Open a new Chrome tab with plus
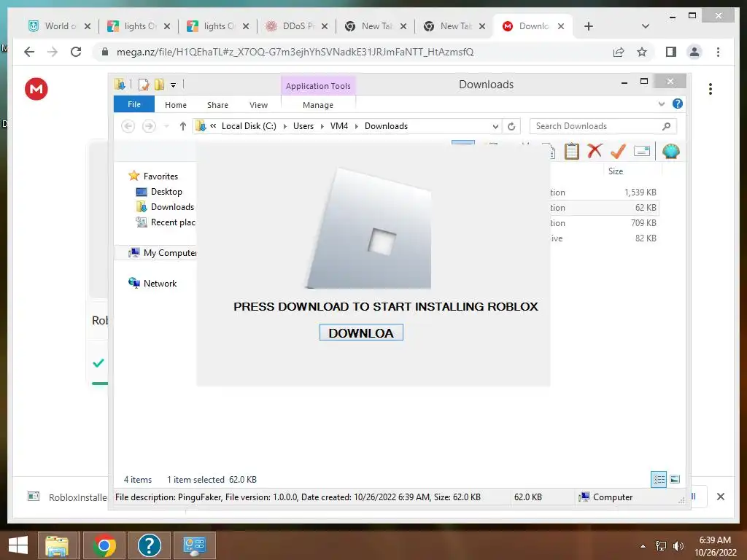The width and height of the screenshot is (747, 560). pos(589,26)
